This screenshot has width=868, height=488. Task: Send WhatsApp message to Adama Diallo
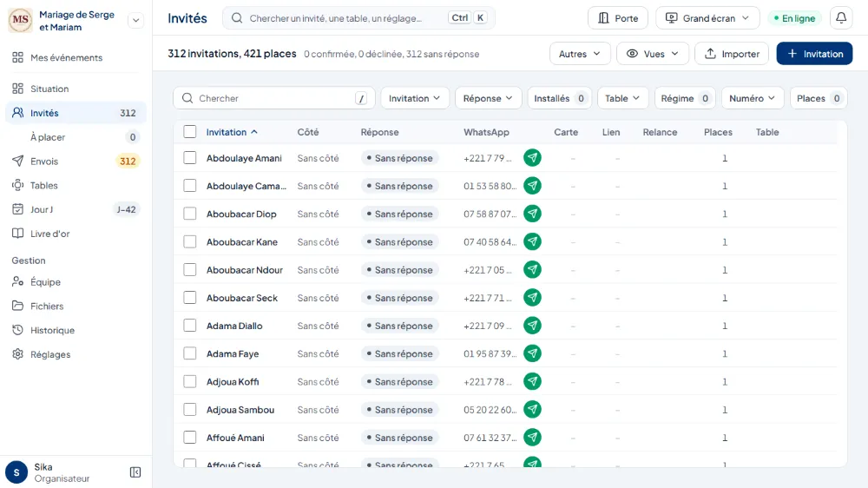pyautogui.click(x=533, y=326)
